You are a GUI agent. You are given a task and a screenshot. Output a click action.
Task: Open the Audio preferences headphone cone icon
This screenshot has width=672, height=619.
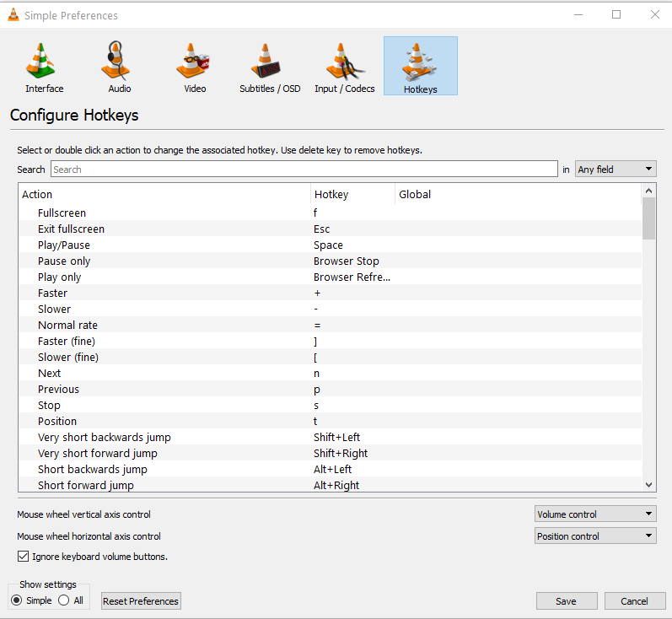(x=119, y=67)
